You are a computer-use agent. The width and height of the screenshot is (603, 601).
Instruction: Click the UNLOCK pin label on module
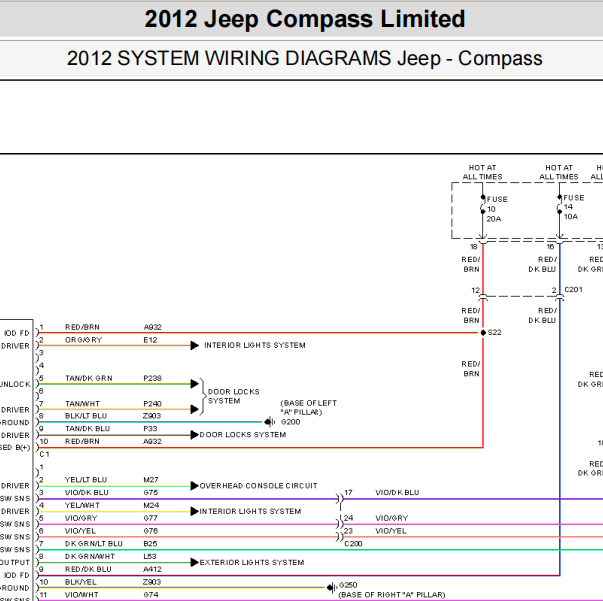15,385
